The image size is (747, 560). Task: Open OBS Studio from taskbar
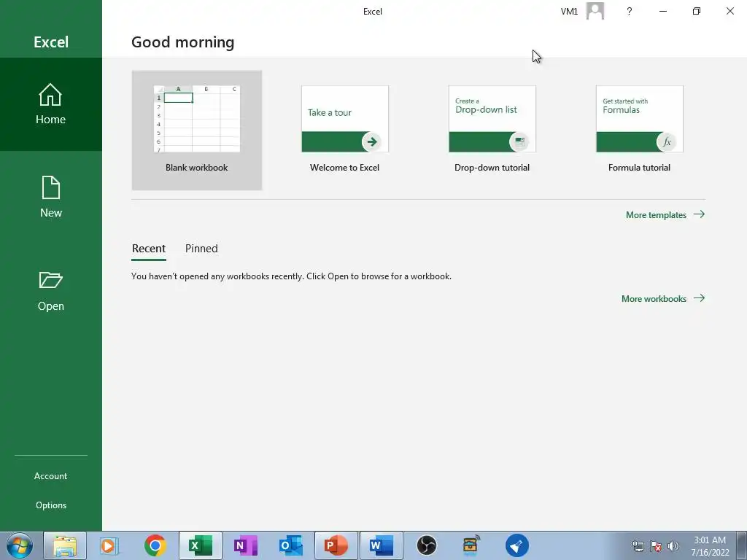tap(426, 545)
